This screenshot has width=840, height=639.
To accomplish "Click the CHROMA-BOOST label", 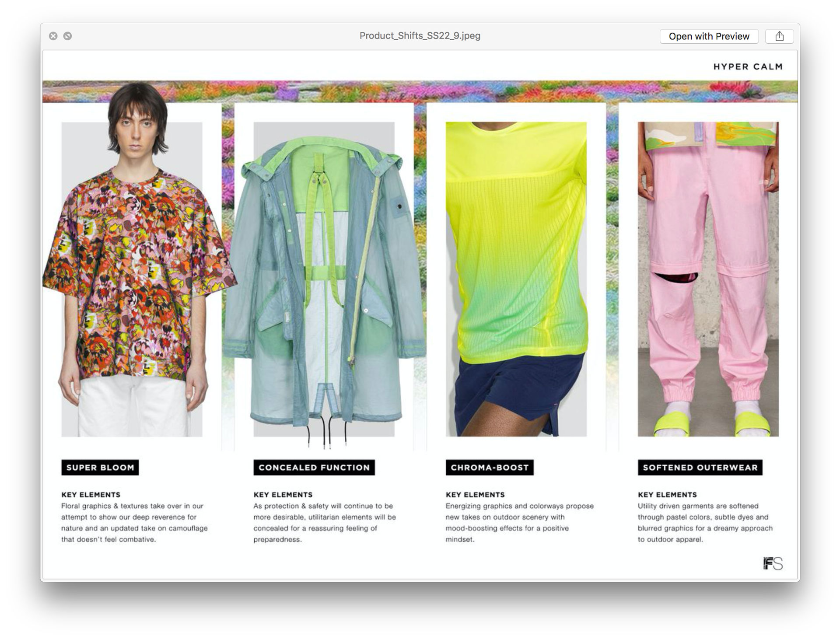I will pyautogui.click(x=490, y=468).
